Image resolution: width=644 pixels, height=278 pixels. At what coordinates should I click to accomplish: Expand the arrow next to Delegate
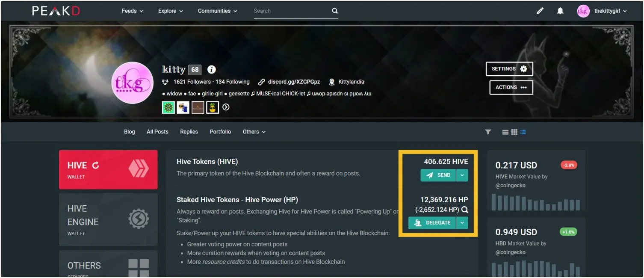[x=462, y=223]
